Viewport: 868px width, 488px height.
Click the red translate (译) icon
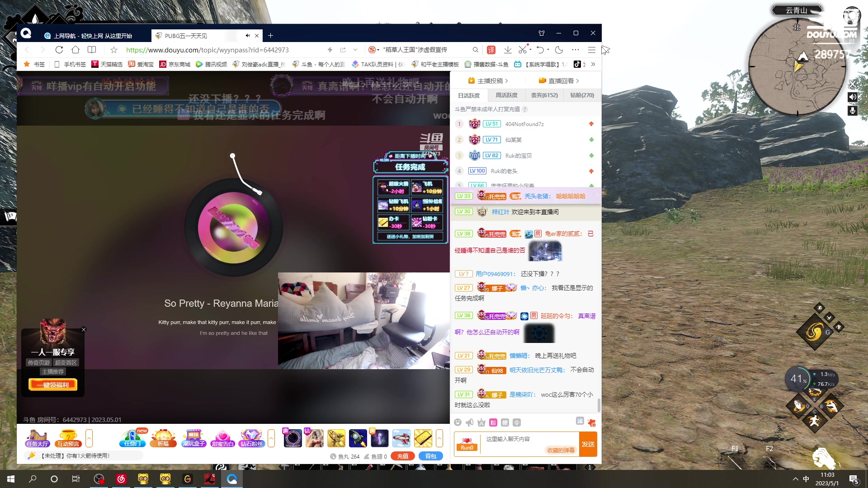tap(491, 50)
